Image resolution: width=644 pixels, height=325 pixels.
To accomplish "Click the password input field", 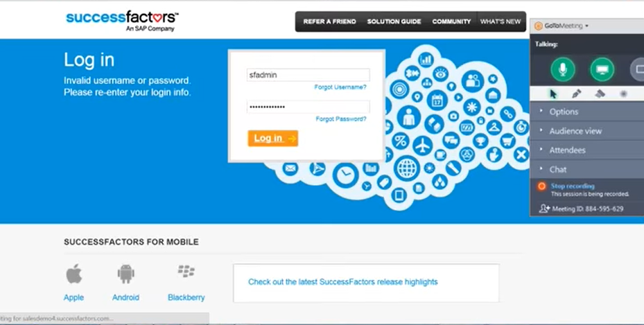I will [x=308, y=107].
